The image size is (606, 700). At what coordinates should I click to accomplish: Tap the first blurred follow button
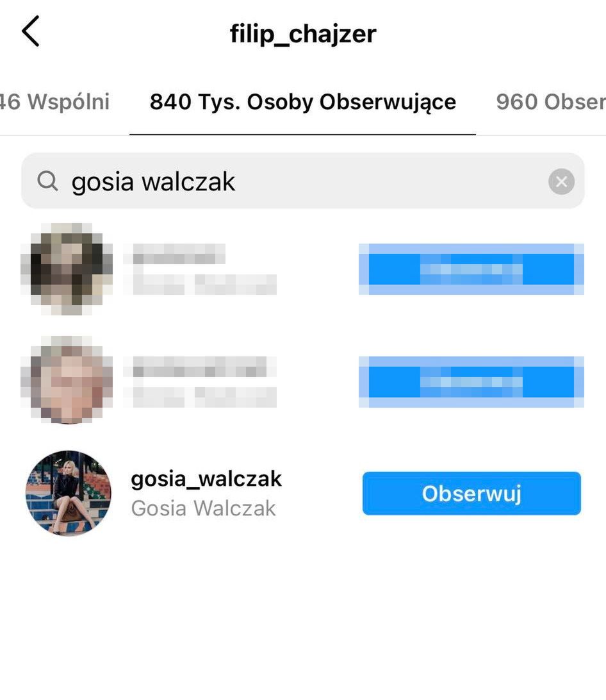tap(471, 269)
